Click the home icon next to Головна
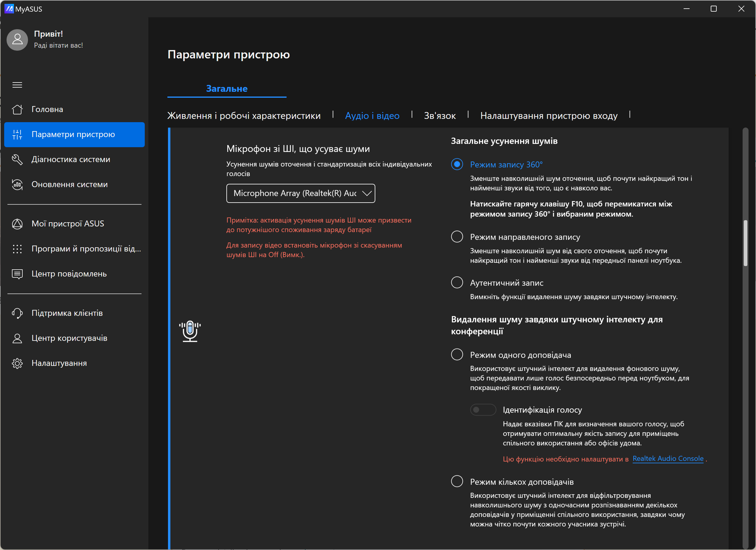This screenshot has width=756, height=550. point(17,109)
